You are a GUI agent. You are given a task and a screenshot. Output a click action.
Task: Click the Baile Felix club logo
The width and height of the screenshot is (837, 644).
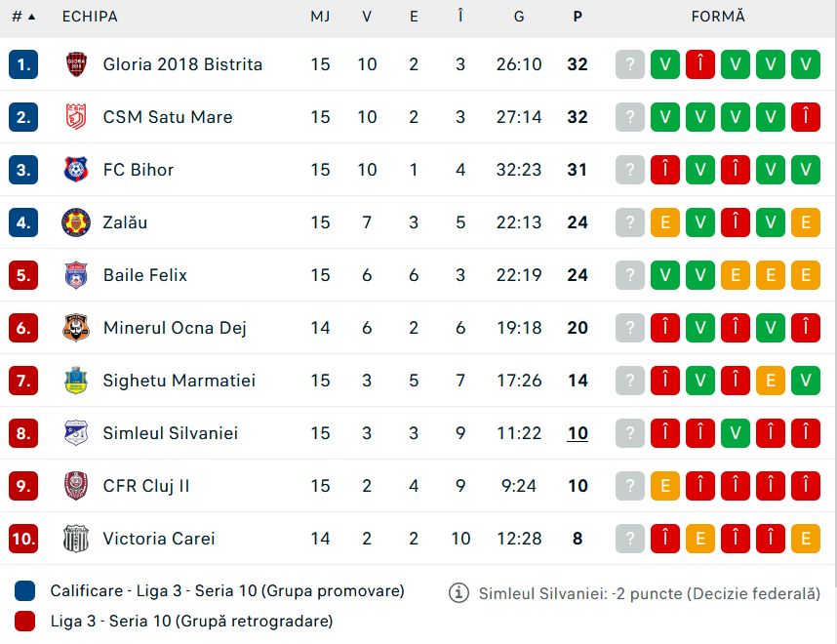coord(75,275)
